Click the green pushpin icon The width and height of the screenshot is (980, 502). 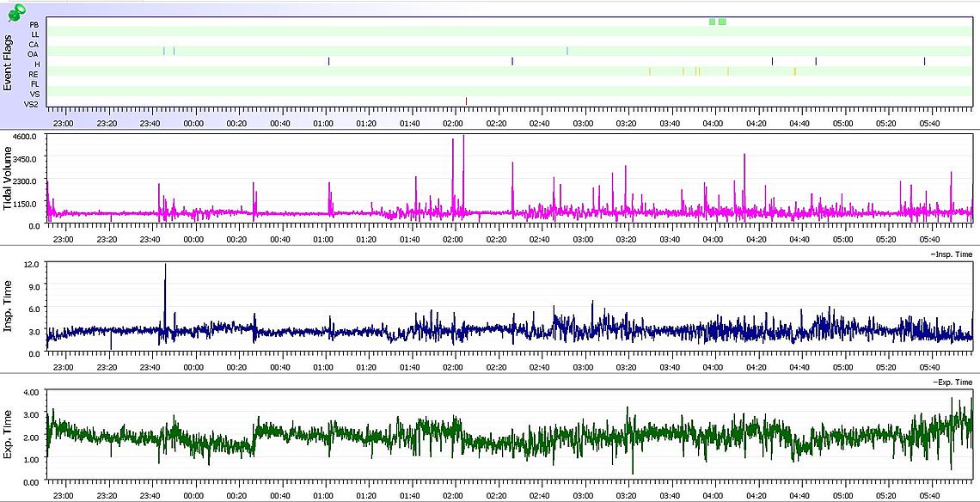[x=17, y=14]
